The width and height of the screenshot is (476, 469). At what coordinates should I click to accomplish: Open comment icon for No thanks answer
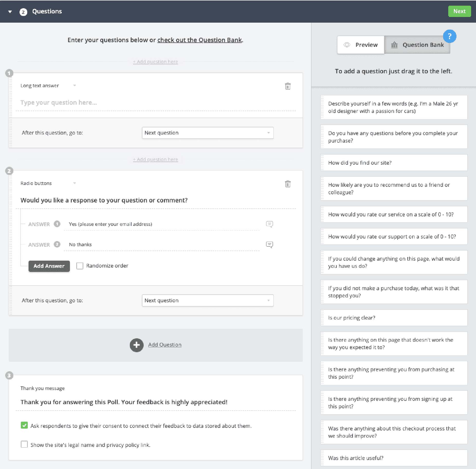click(269, 245)
